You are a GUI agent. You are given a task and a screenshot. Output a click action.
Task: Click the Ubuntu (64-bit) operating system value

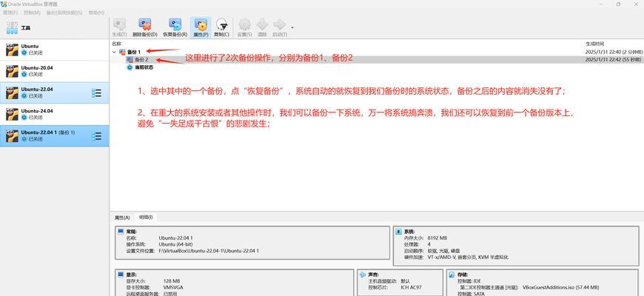[175, 244]
